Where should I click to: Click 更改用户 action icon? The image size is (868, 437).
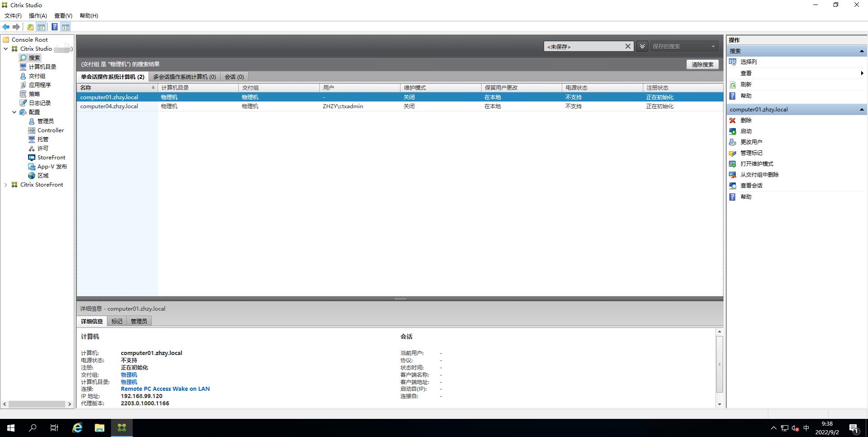pyautogui.click(x=733, y=142)
